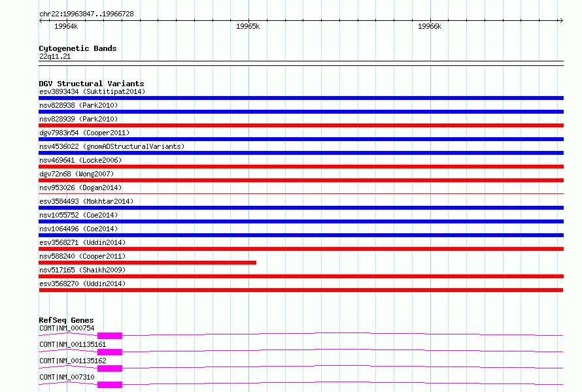Select blue bar for nsv828938
Screen dimensions: 582x392
coord(301,112)
